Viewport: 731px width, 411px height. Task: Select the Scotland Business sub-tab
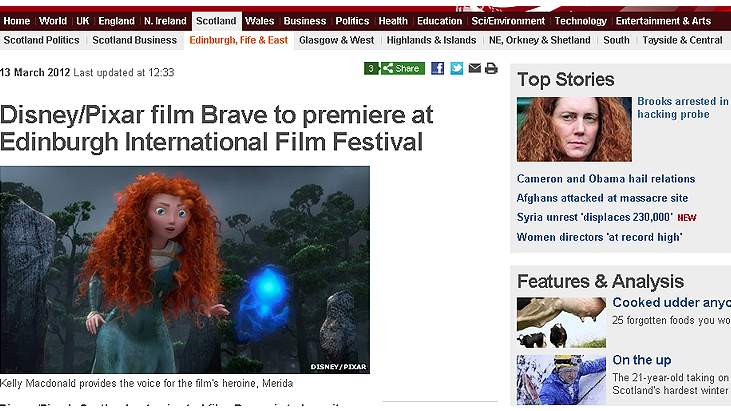tap(135, 41)
